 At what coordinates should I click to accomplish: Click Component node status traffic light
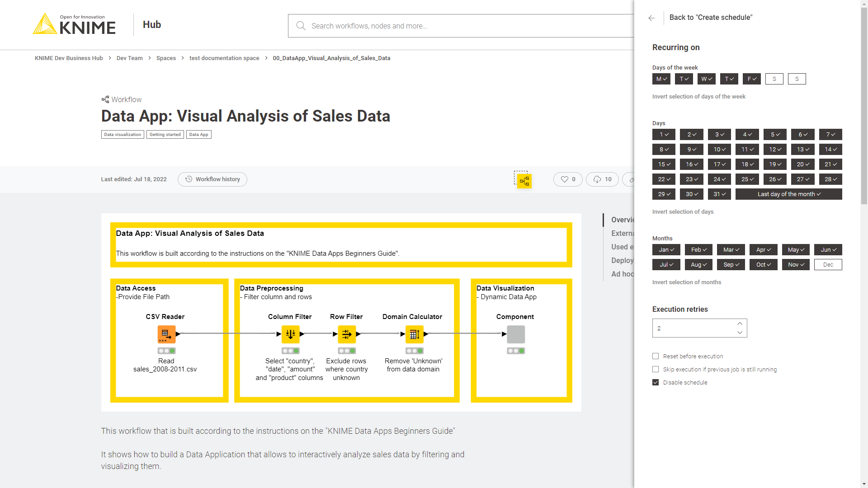[516, 351]
